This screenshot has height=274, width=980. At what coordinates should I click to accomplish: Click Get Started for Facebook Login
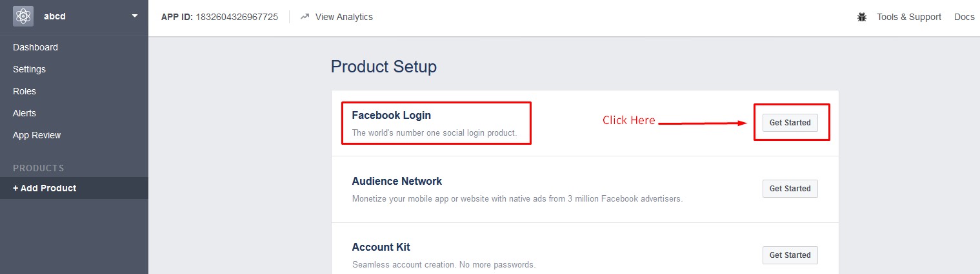(x=790, y=123)
